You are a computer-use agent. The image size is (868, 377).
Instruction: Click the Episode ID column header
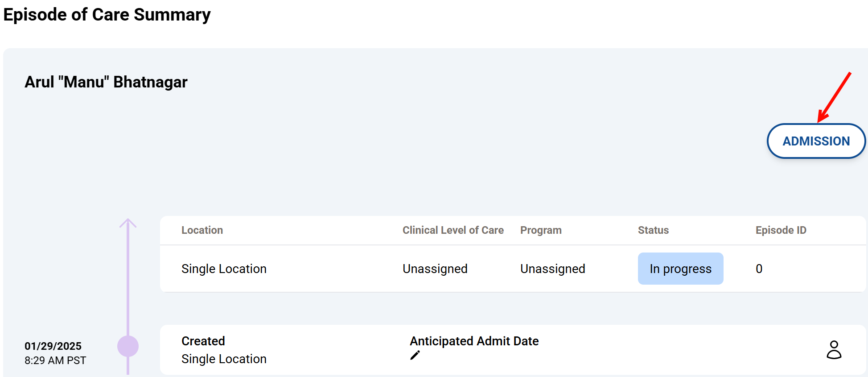tap(781, 230)
